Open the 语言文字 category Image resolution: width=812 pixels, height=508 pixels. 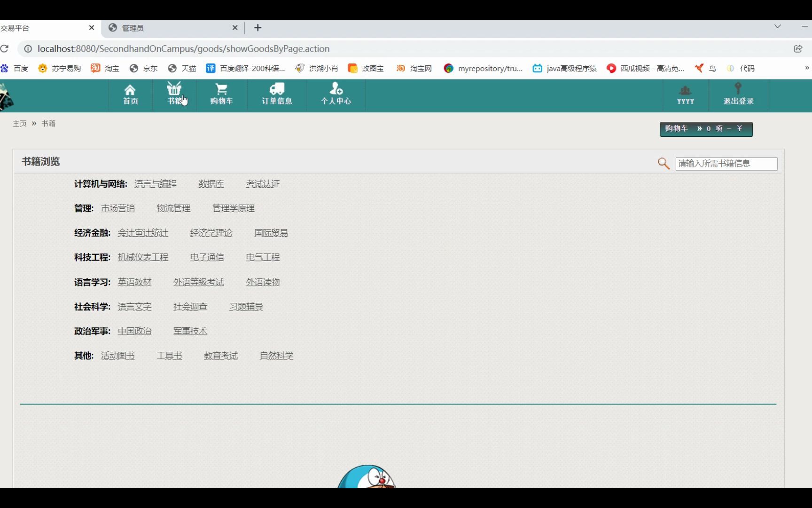(x=134, y=307)
